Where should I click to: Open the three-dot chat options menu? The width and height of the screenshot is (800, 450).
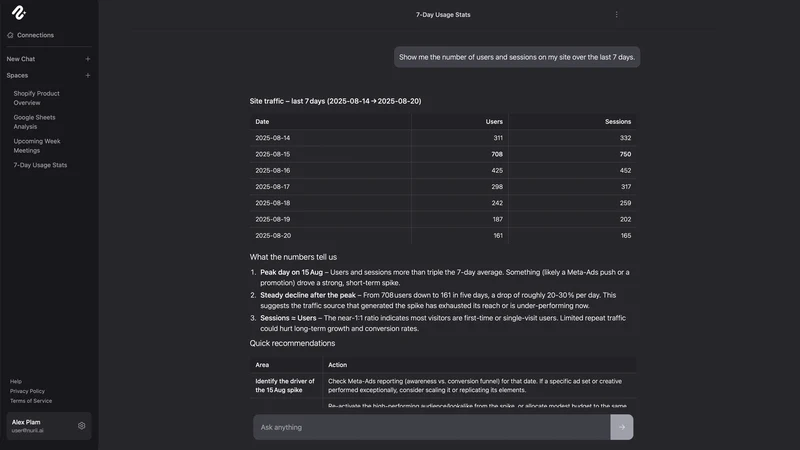616,15
